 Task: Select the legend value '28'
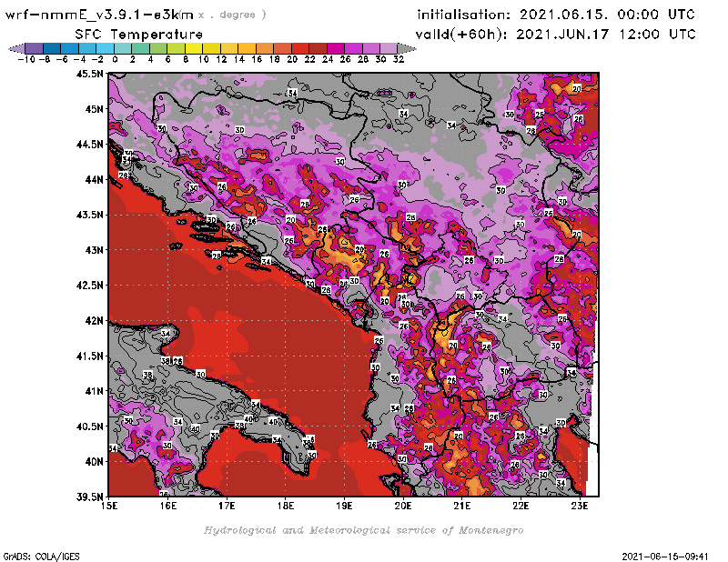[x=363, y=60]
